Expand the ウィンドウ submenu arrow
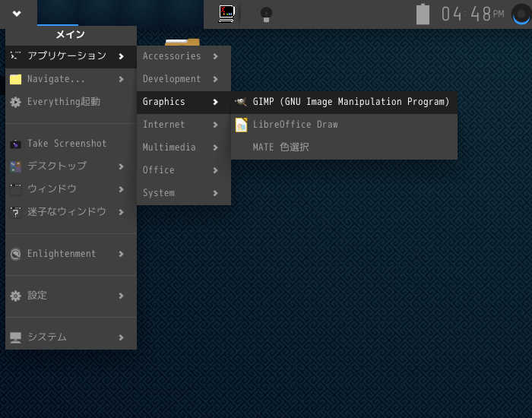The image size is (532, 418). click(121, 189)
